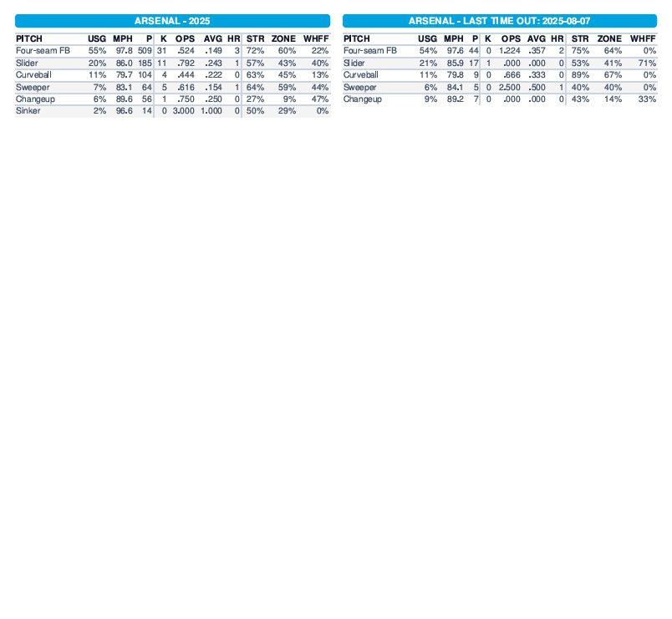
Task: Click the ZONE header in Last Time Out table
Action: [x=609, y=38]
